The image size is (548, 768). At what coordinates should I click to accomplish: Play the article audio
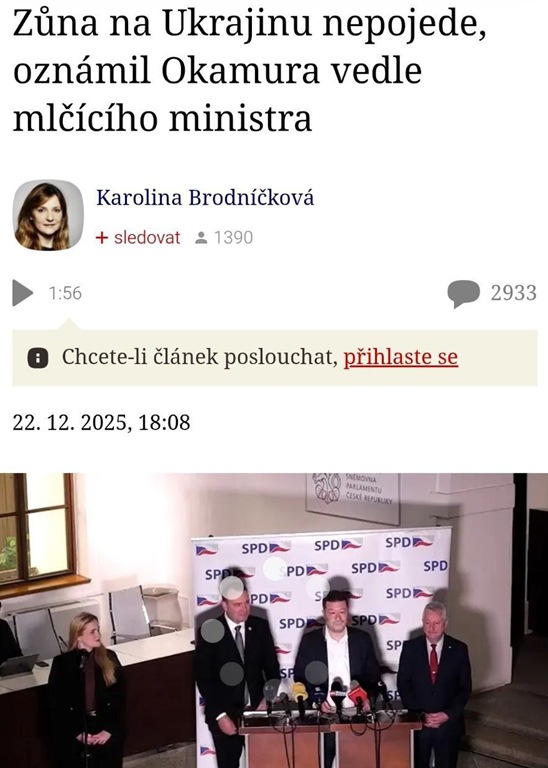(23, 293)
